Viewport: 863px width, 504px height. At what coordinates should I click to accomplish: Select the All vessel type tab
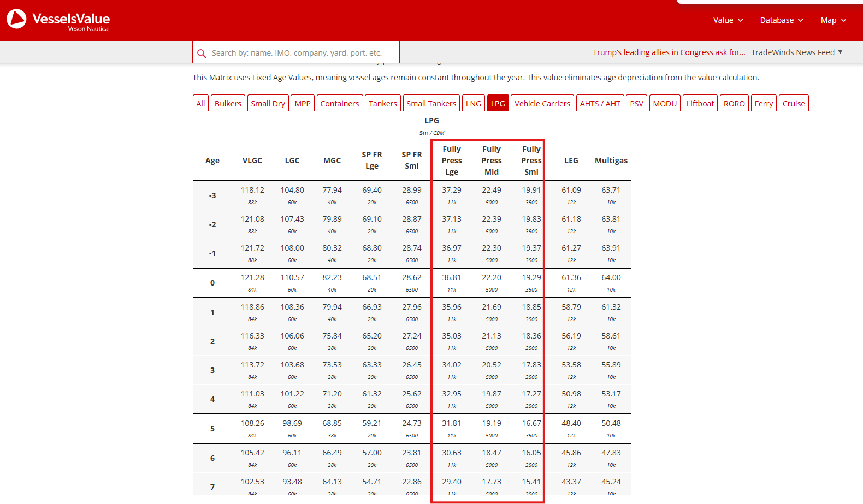tap(200, 103)
